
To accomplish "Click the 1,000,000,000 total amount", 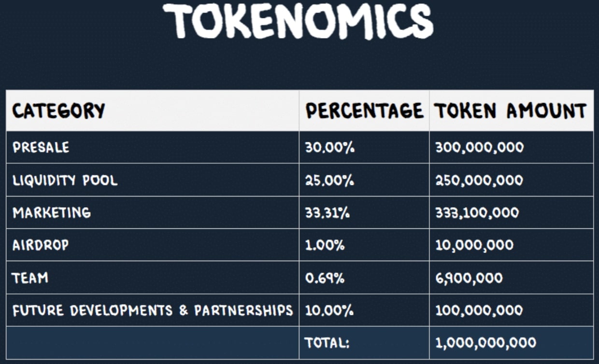I will (485, 343).
